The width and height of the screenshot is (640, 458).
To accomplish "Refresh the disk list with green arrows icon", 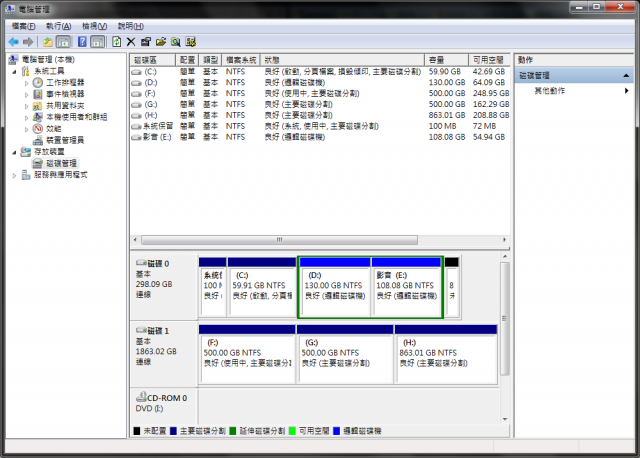I will pyautogui.click(x=117, y=42).
